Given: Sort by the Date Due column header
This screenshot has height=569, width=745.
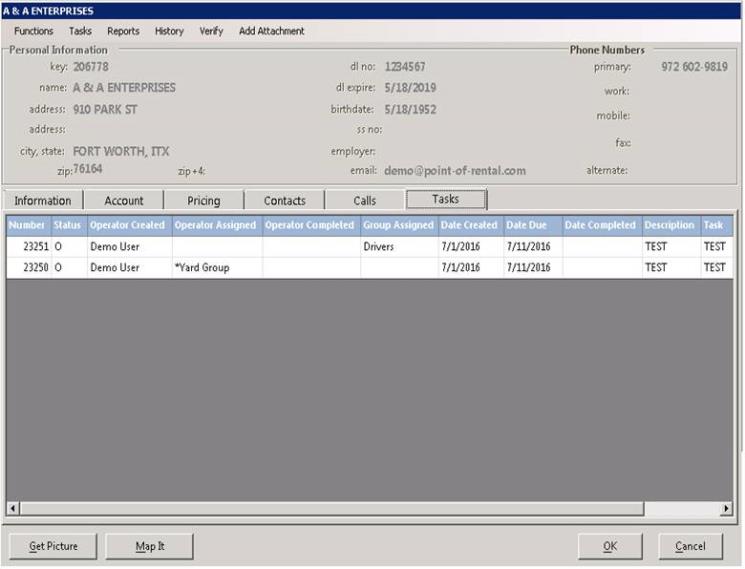Looking at the screenshot, I should pos(527,225).
